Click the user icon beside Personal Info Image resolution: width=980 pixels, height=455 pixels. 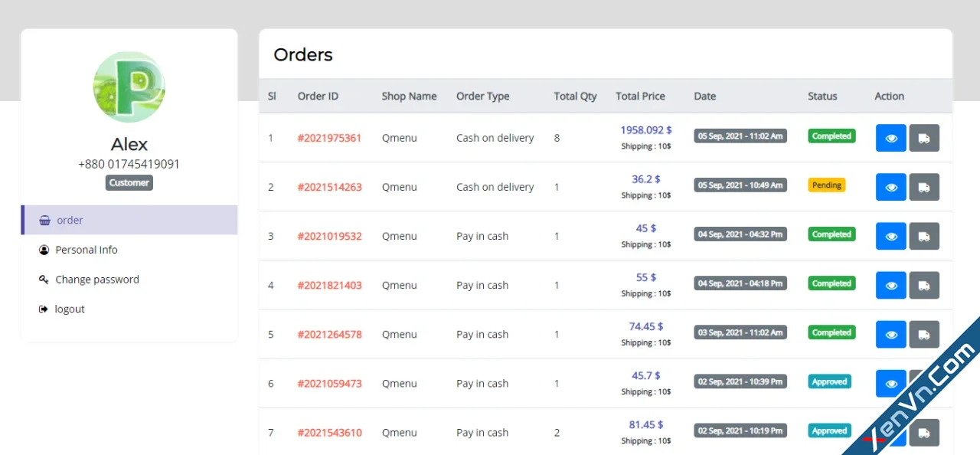[44, 250]
